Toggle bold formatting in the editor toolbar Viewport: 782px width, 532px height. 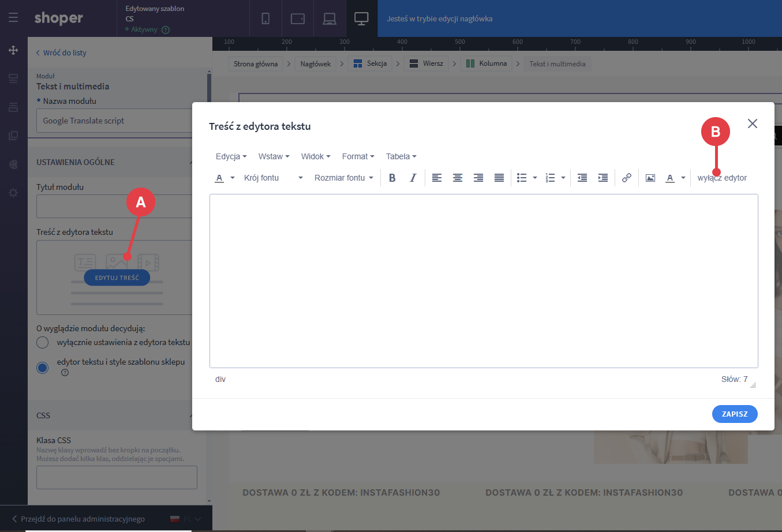click(392, 178)
